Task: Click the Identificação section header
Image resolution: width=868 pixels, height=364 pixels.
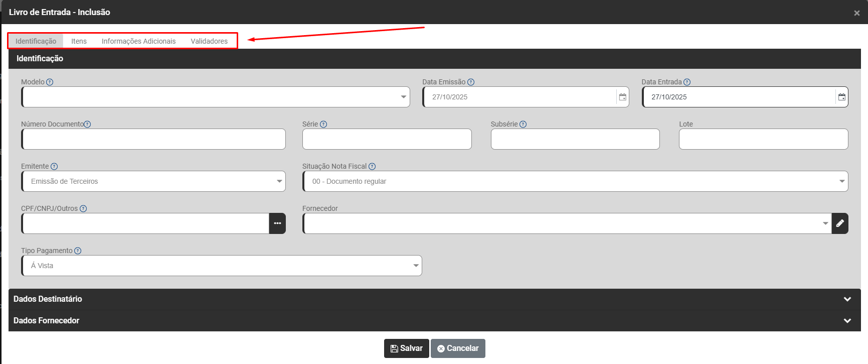Action: [435, 59]
